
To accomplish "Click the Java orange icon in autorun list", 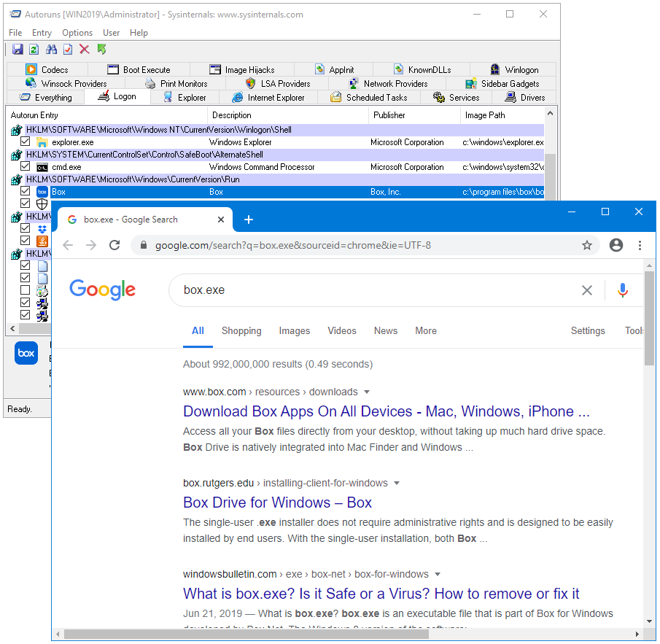I will [42, 241].
